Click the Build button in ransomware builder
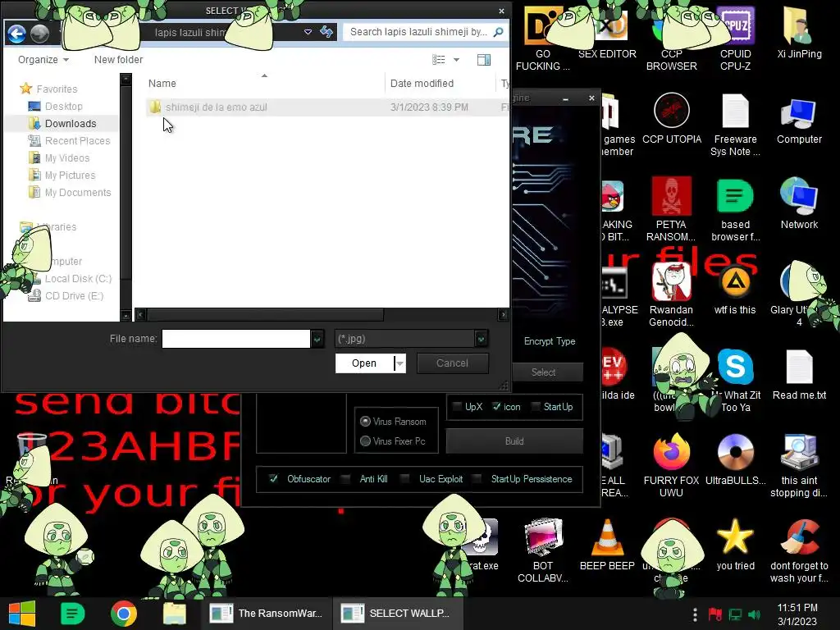The width and height of the screenshot is (840, 630). click(x=514, y=441)
